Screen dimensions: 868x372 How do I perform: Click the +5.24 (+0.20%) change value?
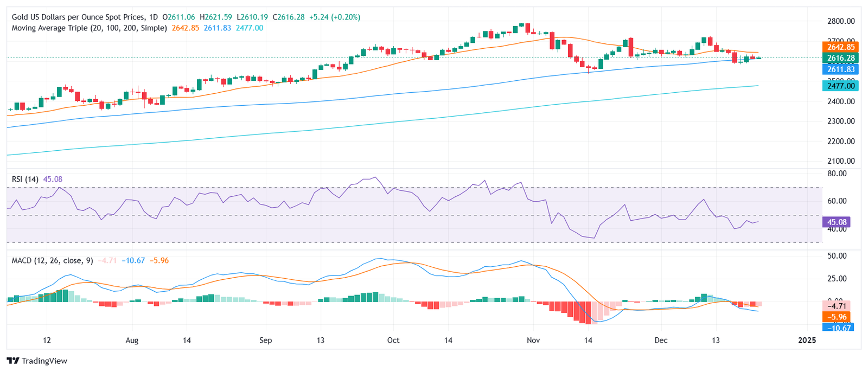point(334,17)
